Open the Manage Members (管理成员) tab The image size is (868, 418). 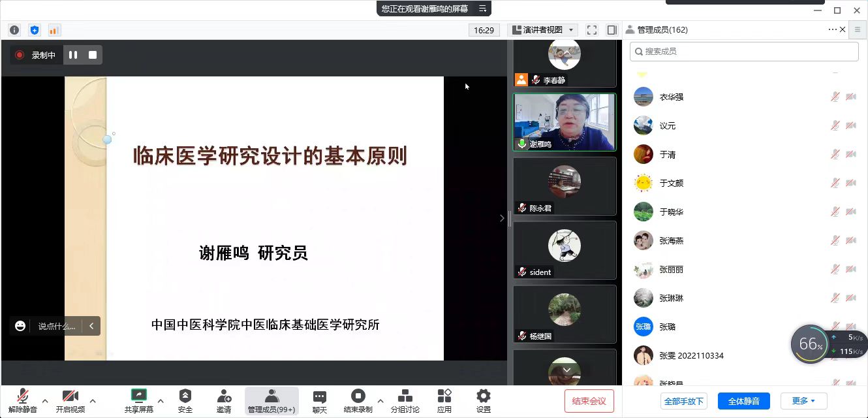(271, 400)
